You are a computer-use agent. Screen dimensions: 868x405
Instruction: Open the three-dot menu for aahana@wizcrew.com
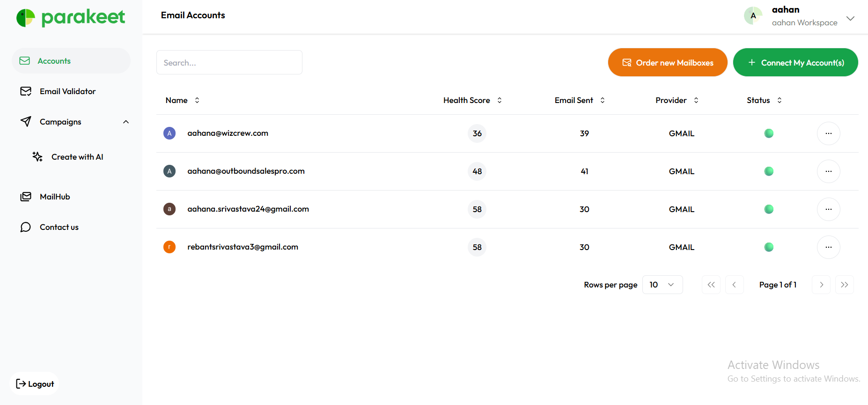[x=828, y=133]
